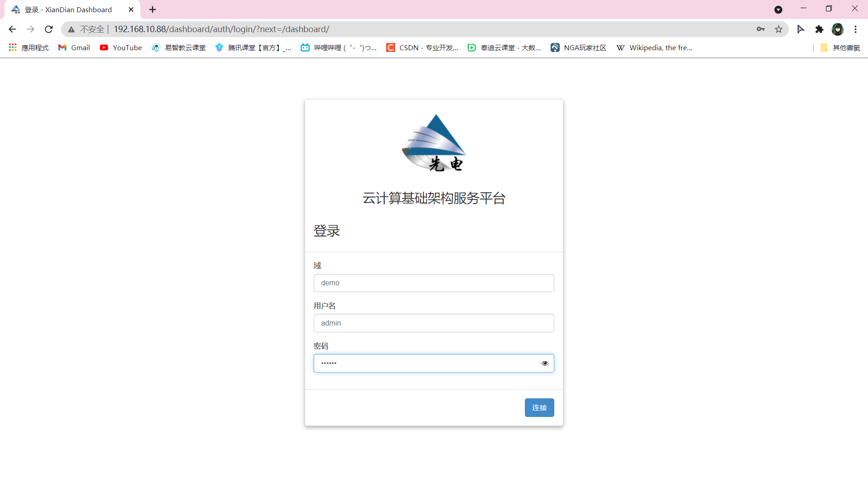This screenshot has height=487, width=868.
Task: Open the Chrome profile avatar
Action: [x=838, y=29]
